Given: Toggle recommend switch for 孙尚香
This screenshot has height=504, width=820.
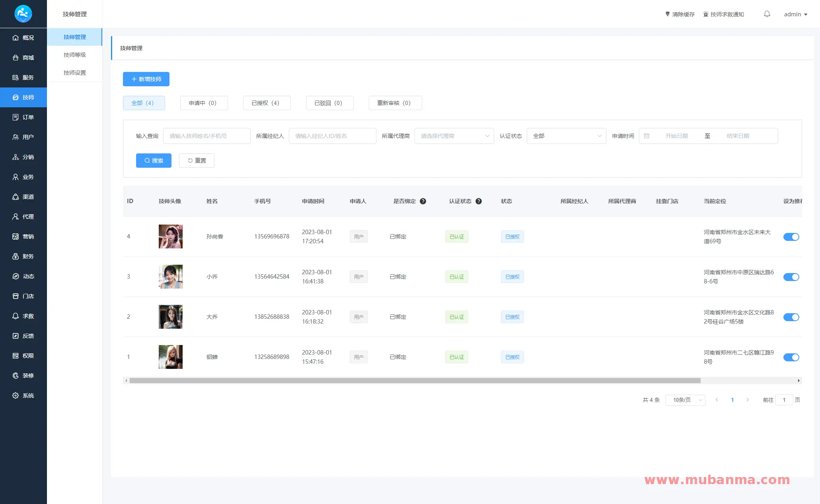Looking at the screenshot, I should tap(791, 237).
